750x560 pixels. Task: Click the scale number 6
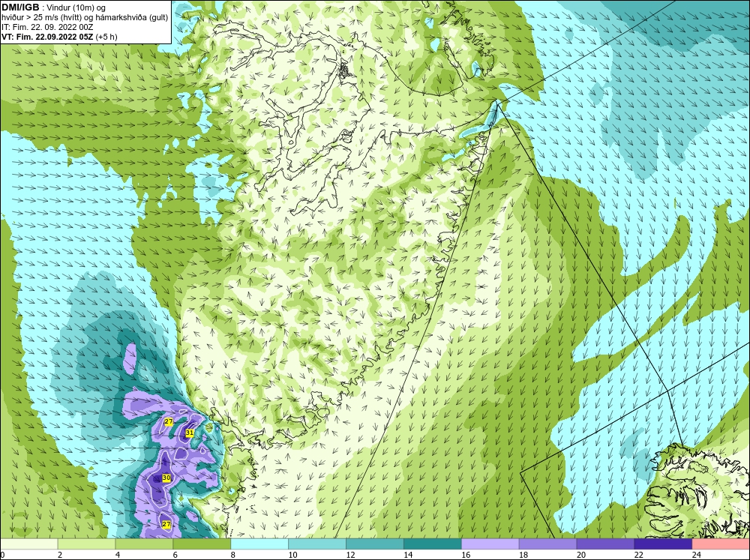(x=175, y=555)
